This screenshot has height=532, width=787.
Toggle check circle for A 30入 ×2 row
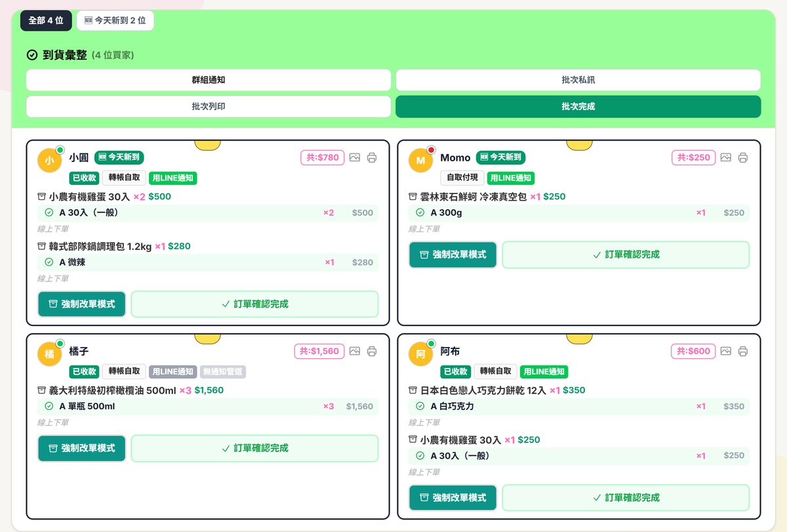pos(49,213)
